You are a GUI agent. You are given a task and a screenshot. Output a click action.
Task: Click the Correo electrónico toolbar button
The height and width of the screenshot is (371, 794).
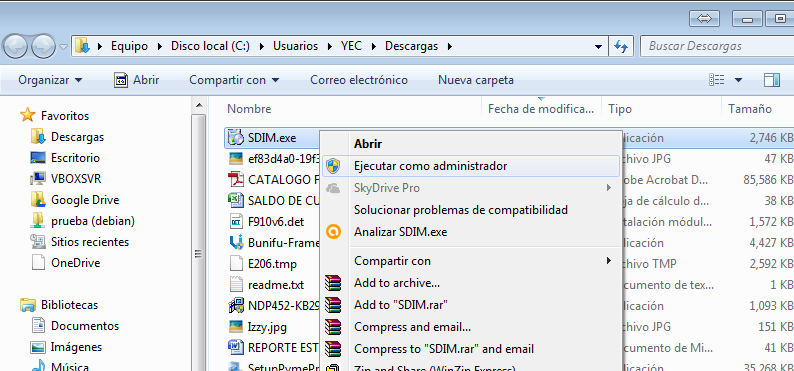359,80
